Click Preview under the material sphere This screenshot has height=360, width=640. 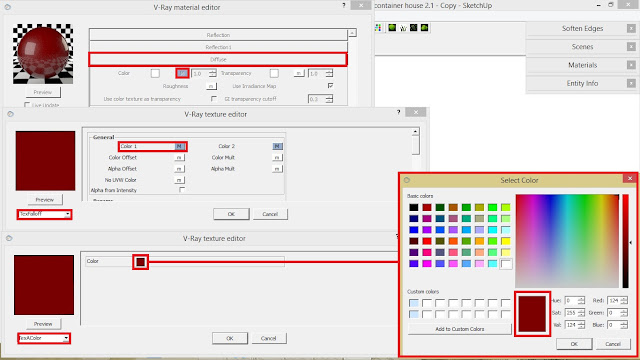point(43,92)
